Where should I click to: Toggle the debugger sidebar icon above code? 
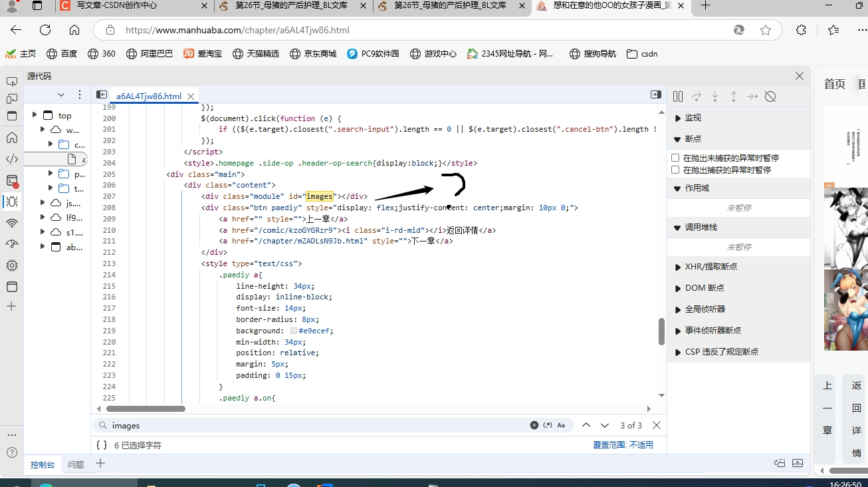(656, 94)
